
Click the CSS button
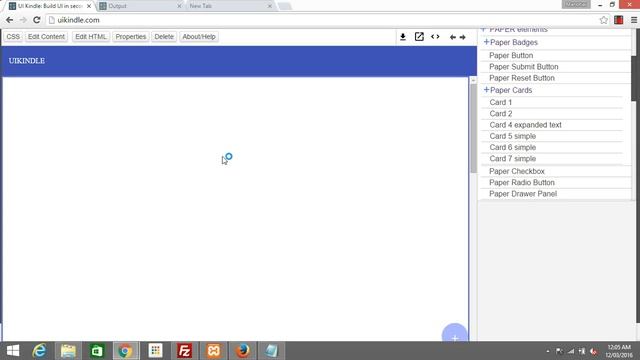pos(13,37)
